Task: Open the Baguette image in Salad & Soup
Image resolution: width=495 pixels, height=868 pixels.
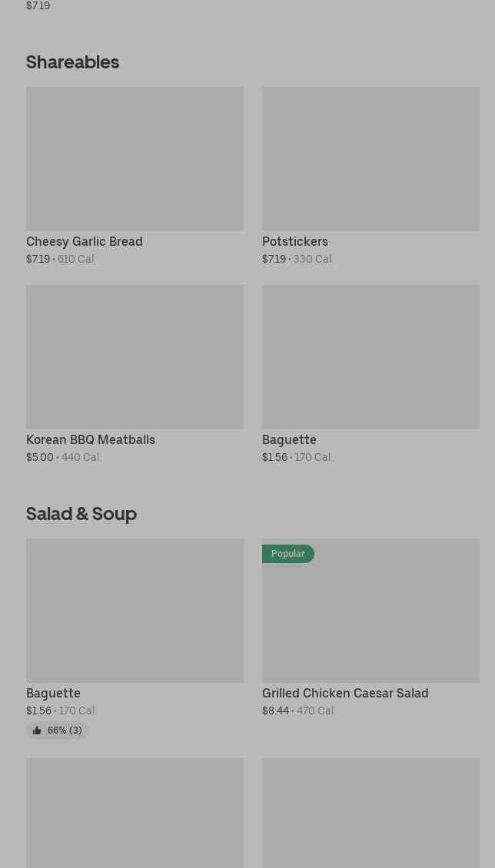Action: coord(135,611)
